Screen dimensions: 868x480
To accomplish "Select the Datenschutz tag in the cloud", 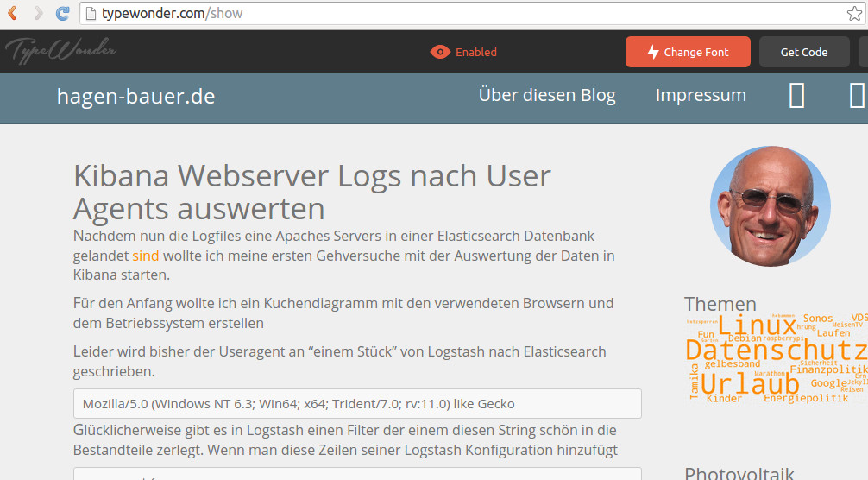I will (775, 351).
